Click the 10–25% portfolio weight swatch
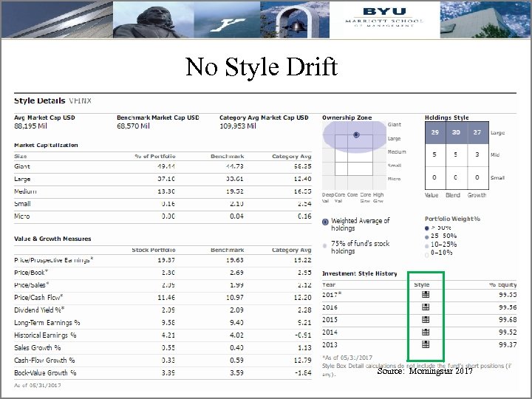The width and height of the screenshot is (532, 399). coord(427,246)
